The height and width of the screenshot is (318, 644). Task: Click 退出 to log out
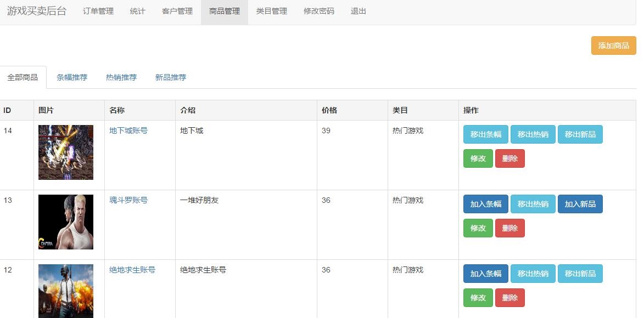click(359, 11)
